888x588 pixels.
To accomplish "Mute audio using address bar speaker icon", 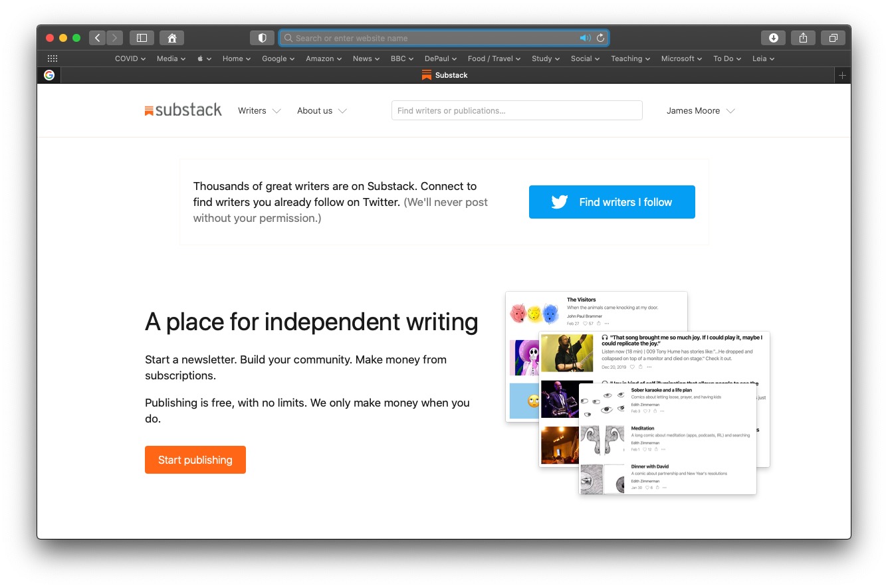I will [x=585, y=38].
